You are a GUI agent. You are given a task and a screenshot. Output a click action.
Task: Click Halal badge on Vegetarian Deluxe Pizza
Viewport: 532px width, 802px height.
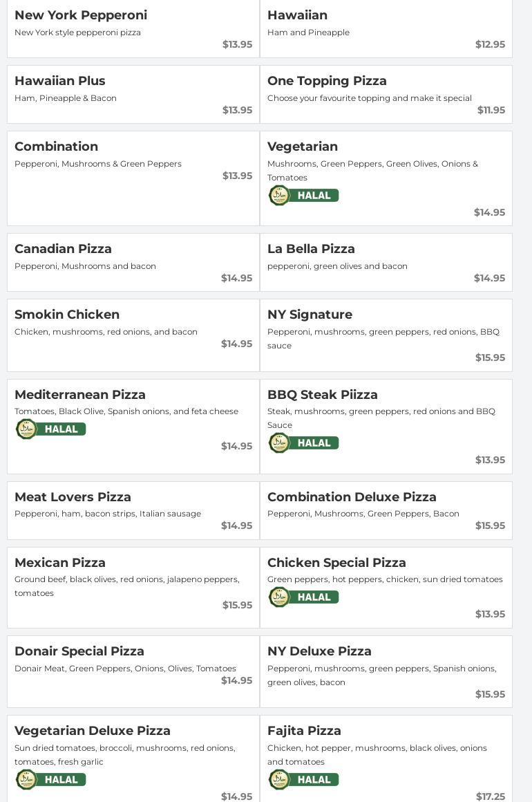(50, 780)
